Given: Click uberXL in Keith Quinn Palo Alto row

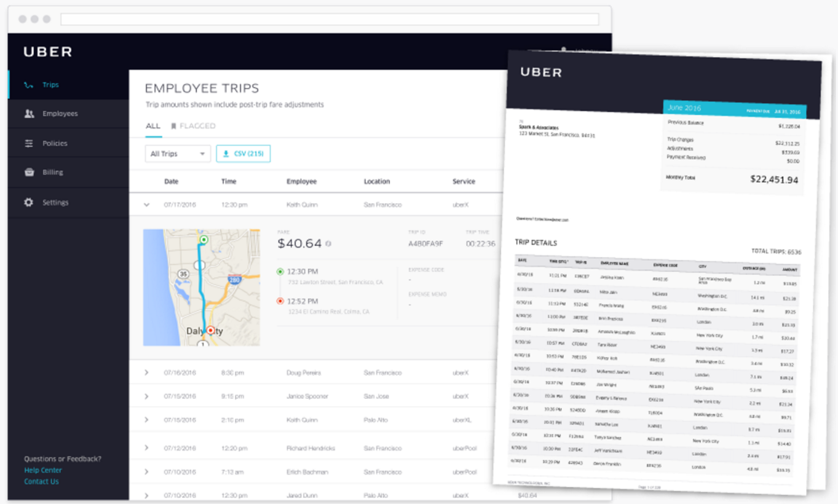Looking at the screenshot, I should (x=462, y=420).
